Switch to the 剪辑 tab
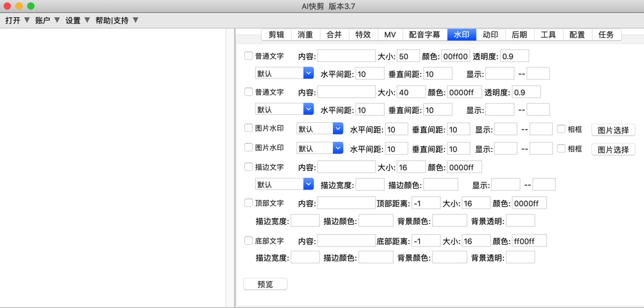 (x=276, y=35)
